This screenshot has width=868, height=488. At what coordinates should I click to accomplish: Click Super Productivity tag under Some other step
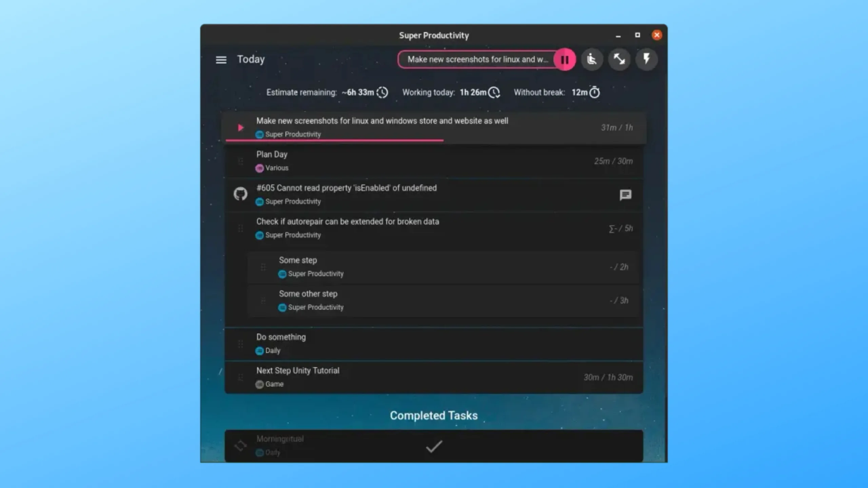pyautogui.click(x=311, y=307)
